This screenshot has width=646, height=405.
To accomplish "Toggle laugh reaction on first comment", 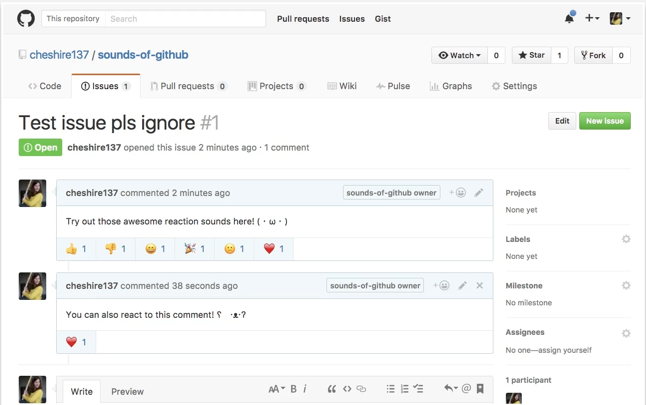I will pos(155,248).
